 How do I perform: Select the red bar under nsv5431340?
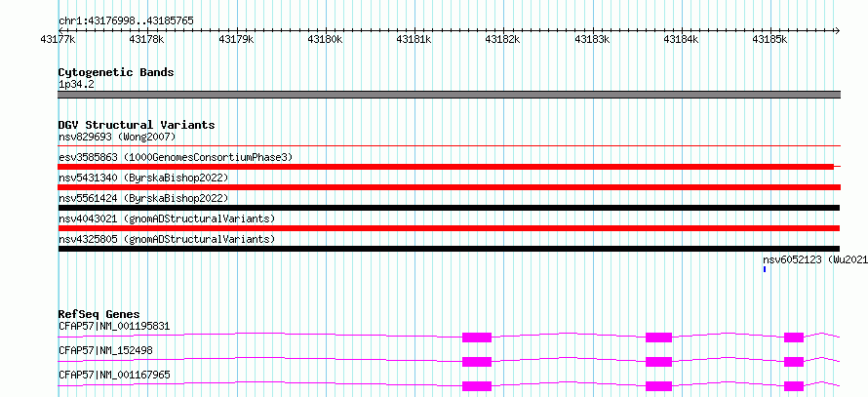[x=449, y=187]
